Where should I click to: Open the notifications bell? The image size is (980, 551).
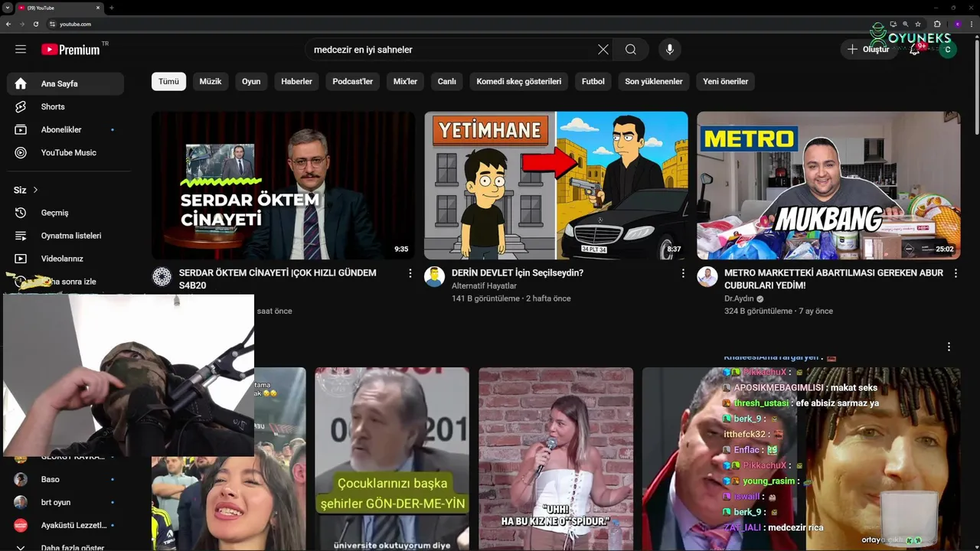[914, 50]
